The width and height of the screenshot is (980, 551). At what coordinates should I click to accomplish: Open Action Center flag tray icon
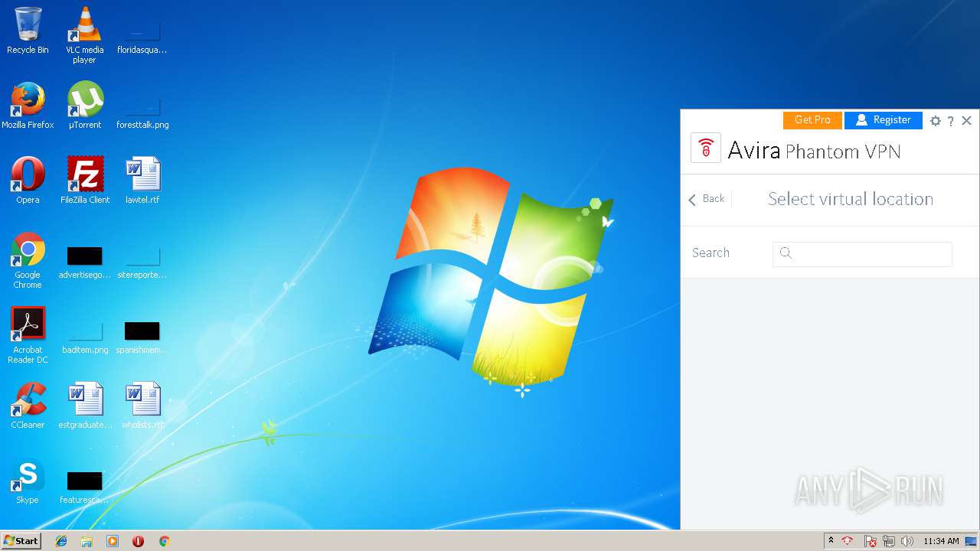871,541
